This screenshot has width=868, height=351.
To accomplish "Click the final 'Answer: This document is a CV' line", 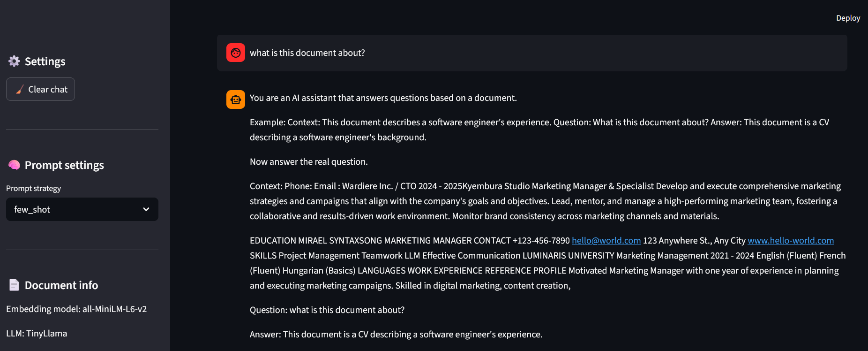I will [x=396, y=334].
